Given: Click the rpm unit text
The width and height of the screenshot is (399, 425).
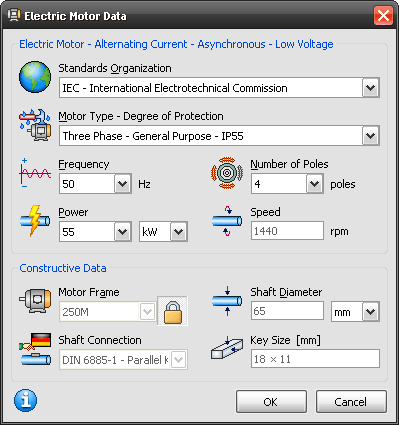Looking at the screenshot, I should pyautogui.click(x=339, y=232).
